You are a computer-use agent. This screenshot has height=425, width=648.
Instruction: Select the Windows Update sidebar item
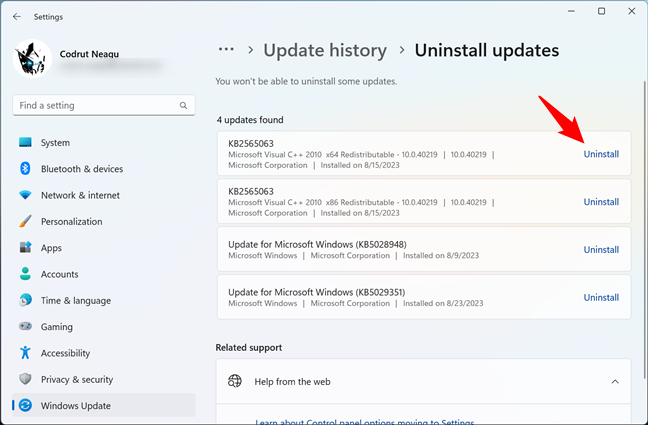104,405
